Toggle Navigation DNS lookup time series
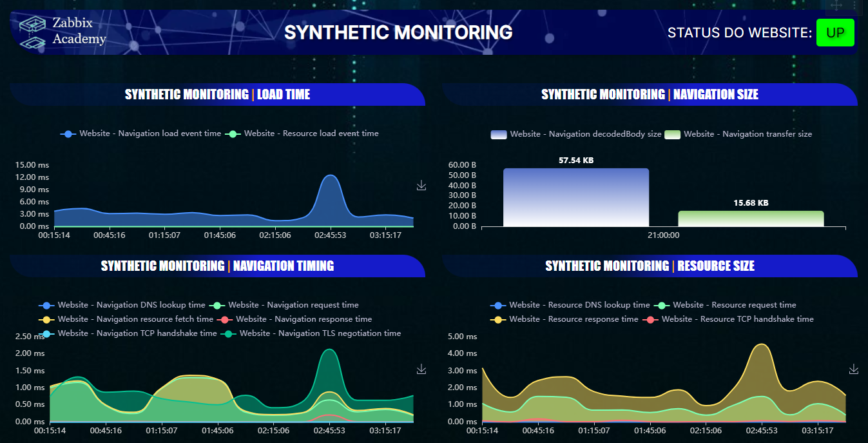The width and height of the screenshot is (868, 443). tap(122, 305)
